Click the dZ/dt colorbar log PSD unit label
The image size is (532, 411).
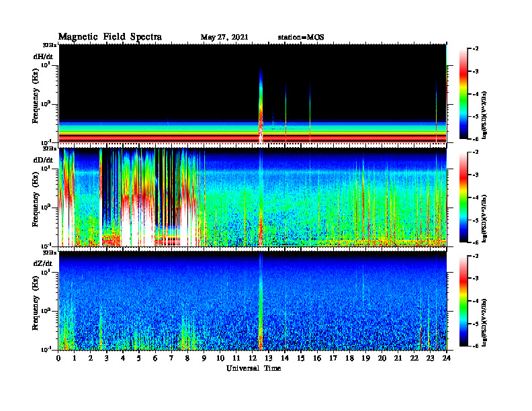(484, 322)
